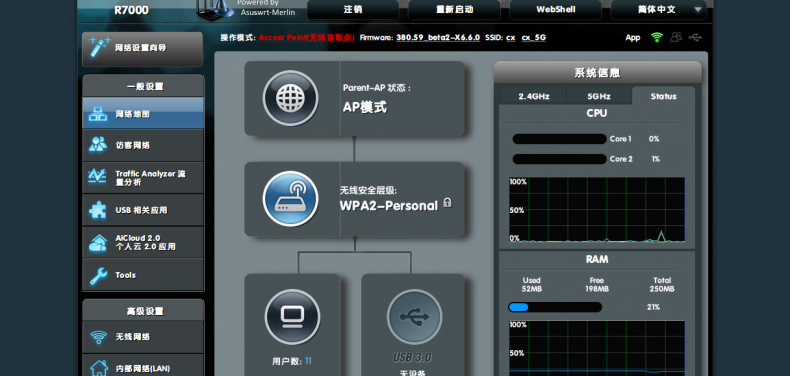Click the RAM usage history graph

(597, 348)
